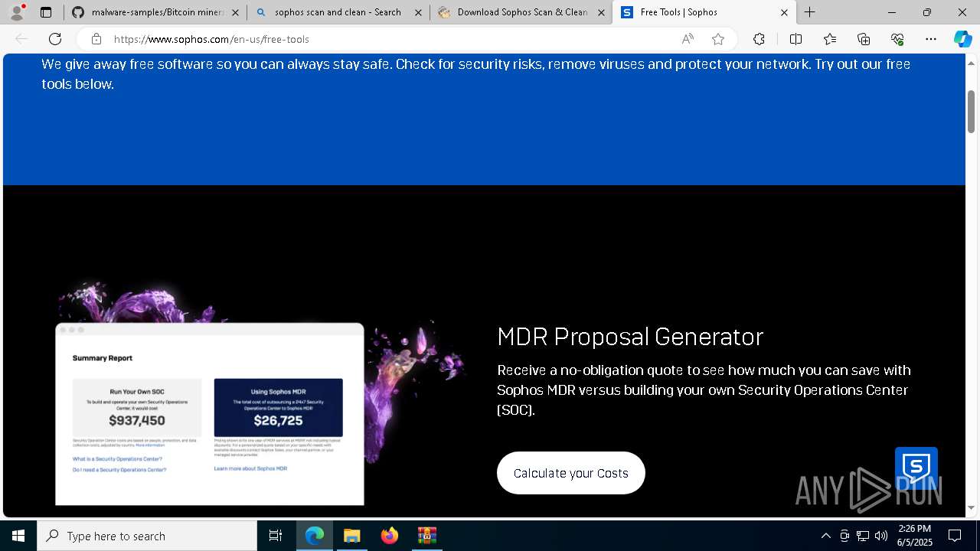Screen dimensions: 980x551
Task: Click Calculate your Costs button
Action: [571, 473]
